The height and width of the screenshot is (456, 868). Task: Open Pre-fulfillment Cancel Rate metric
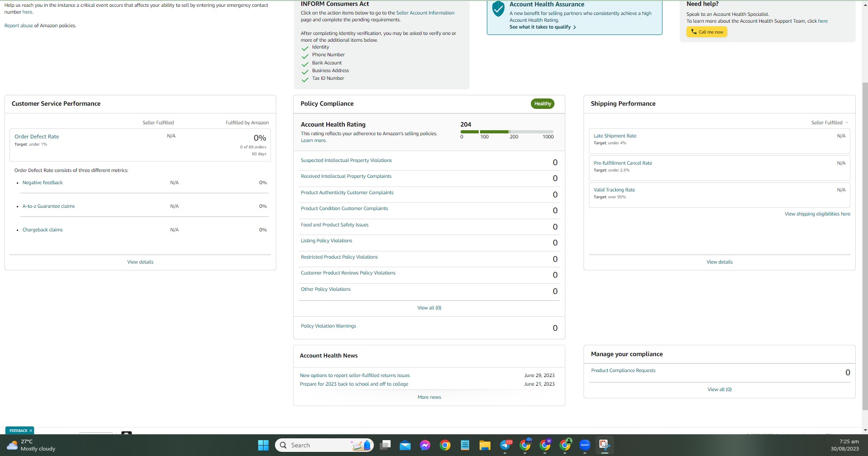point(623,163)
